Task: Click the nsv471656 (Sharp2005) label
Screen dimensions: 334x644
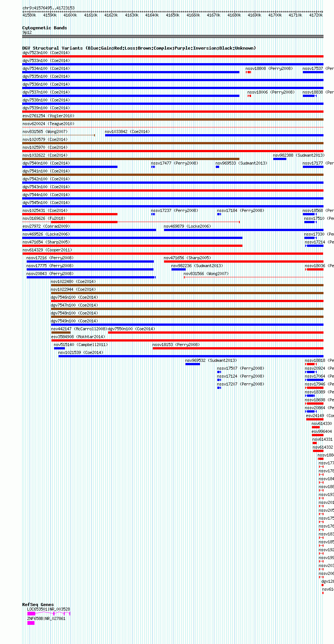Action: (188, 258)
